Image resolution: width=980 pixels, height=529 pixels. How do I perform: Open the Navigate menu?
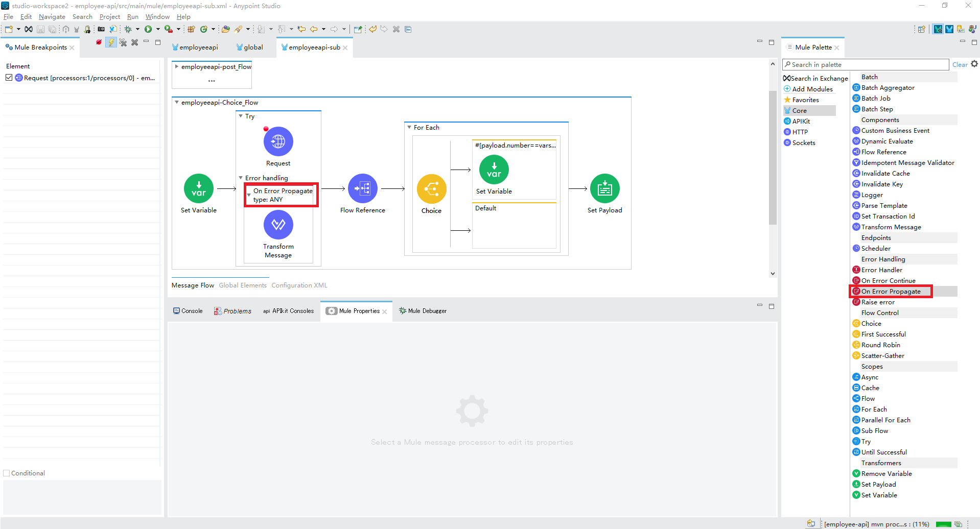[x=52, y=17]
